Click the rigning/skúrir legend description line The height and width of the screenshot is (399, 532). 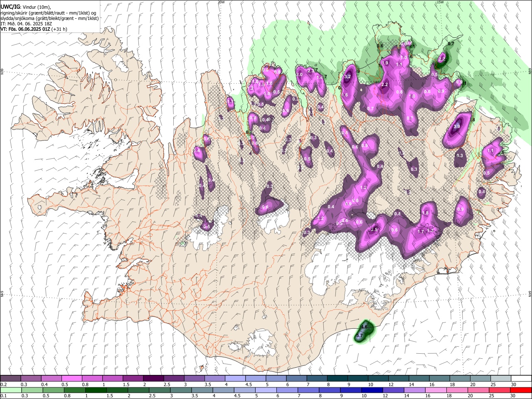48,13
